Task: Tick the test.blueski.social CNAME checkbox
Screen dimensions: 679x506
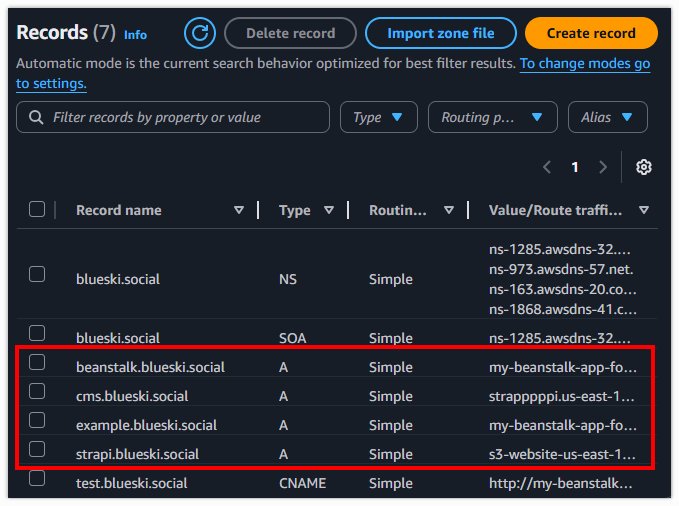Action: pos(37,478)
